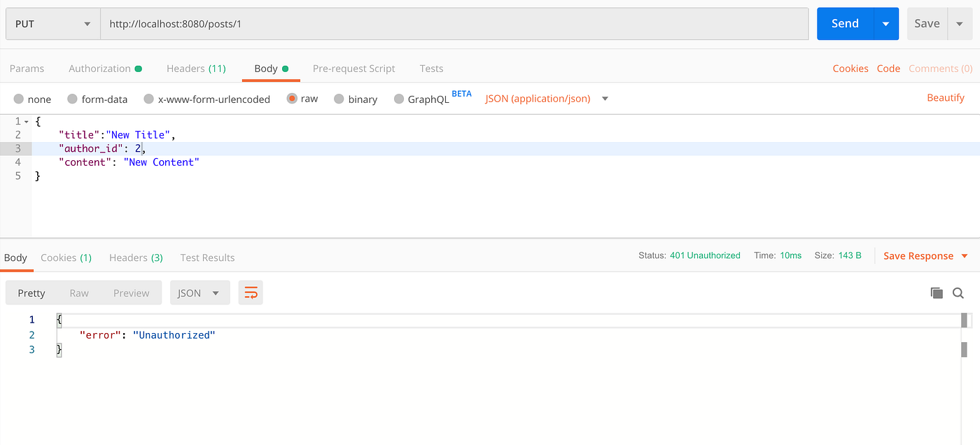This screenshot has width=980, height=445.
Task: Switch response view to Preview
Action: click(131, 293)
